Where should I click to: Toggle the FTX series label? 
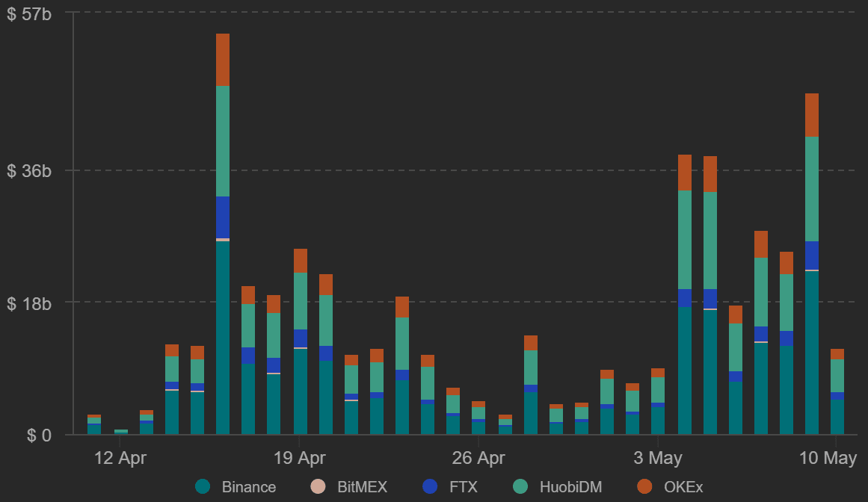464,487
